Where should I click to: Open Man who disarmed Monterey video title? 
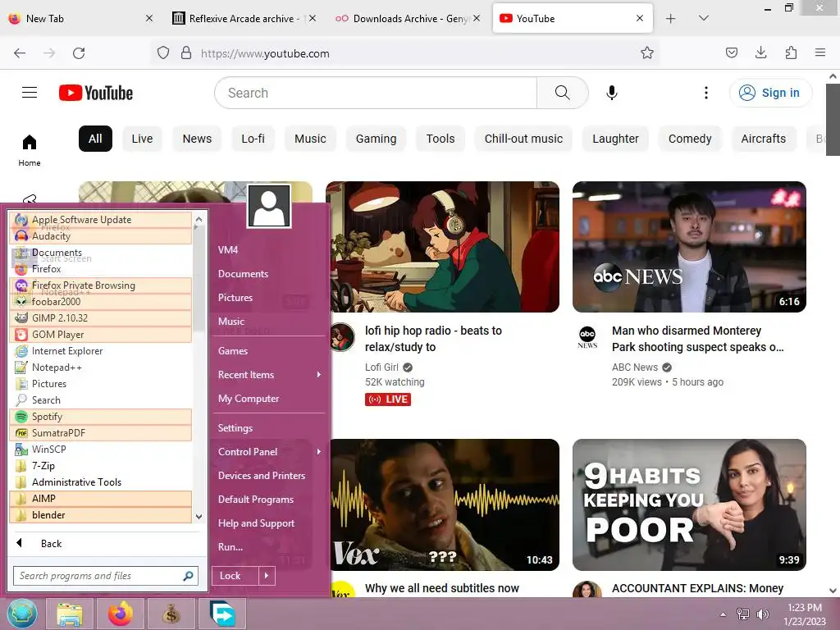pos(697,339)
